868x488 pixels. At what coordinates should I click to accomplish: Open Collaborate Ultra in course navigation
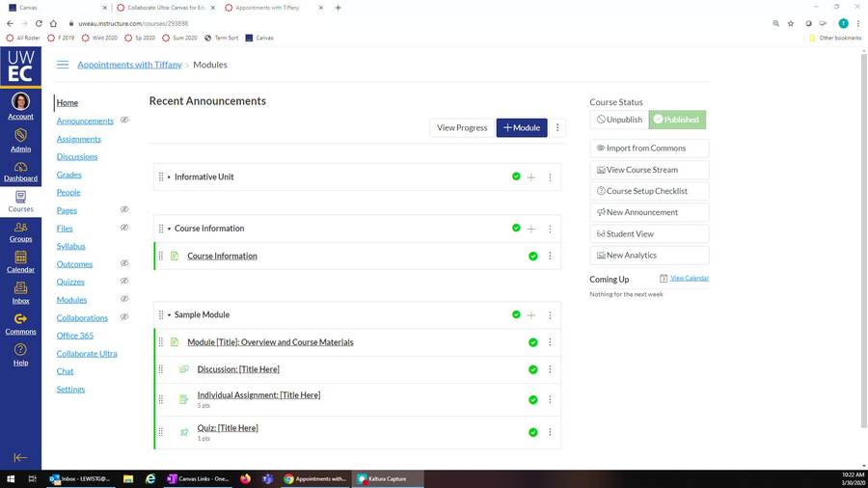pyautogui.click(x=87, y=354)
